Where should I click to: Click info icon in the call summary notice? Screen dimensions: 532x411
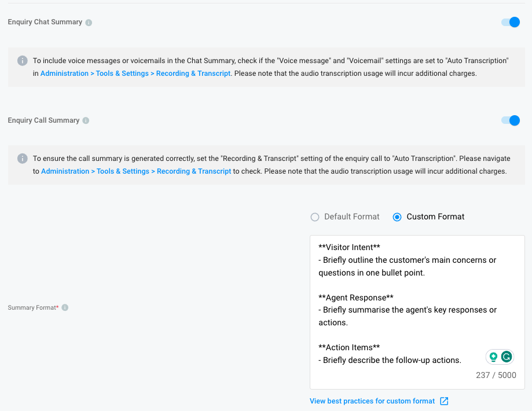pos(23,159)
